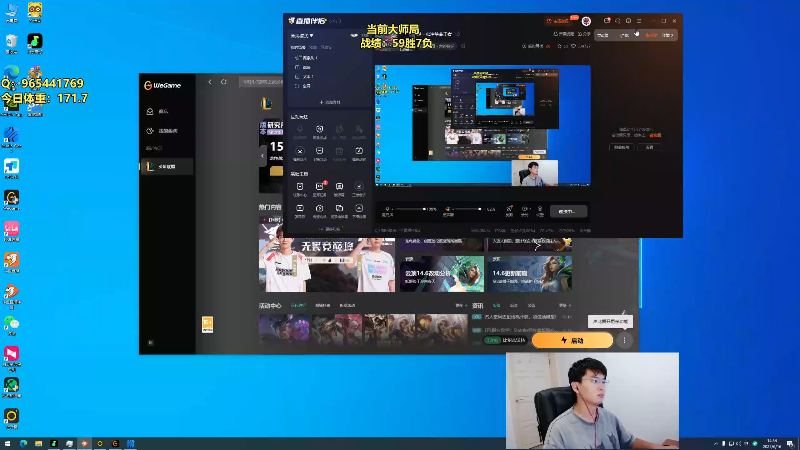Click the WeGame logo in WeGame window
The image size is (800, 450).
(x=162, y=86)
